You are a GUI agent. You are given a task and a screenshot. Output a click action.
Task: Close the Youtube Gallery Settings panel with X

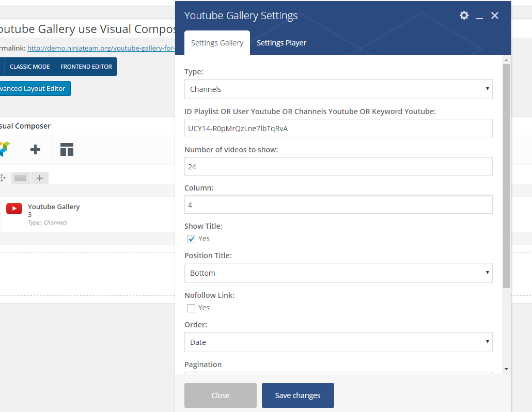tap(495, 15)
